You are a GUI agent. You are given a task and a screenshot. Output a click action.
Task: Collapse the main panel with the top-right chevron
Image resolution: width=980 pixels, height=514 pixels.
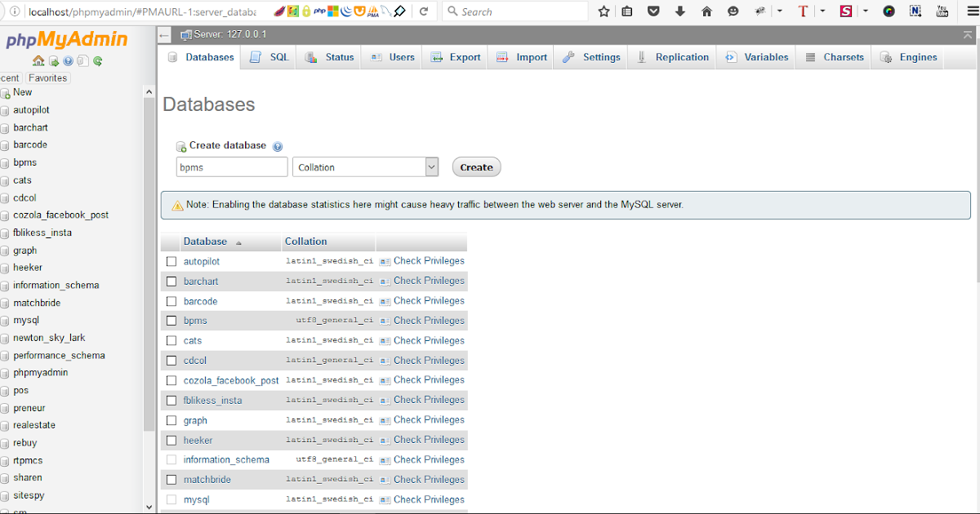click(x=969, y=33)
